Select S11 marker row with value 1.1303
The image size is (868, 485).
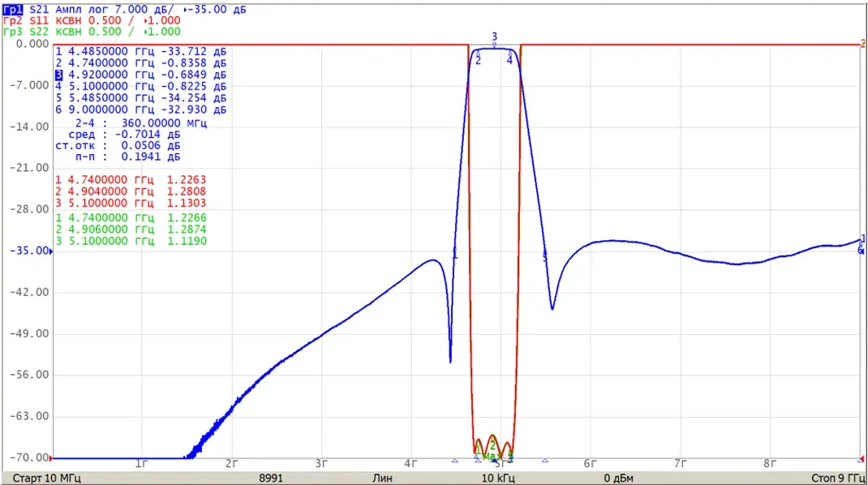[x=131, y=204]
